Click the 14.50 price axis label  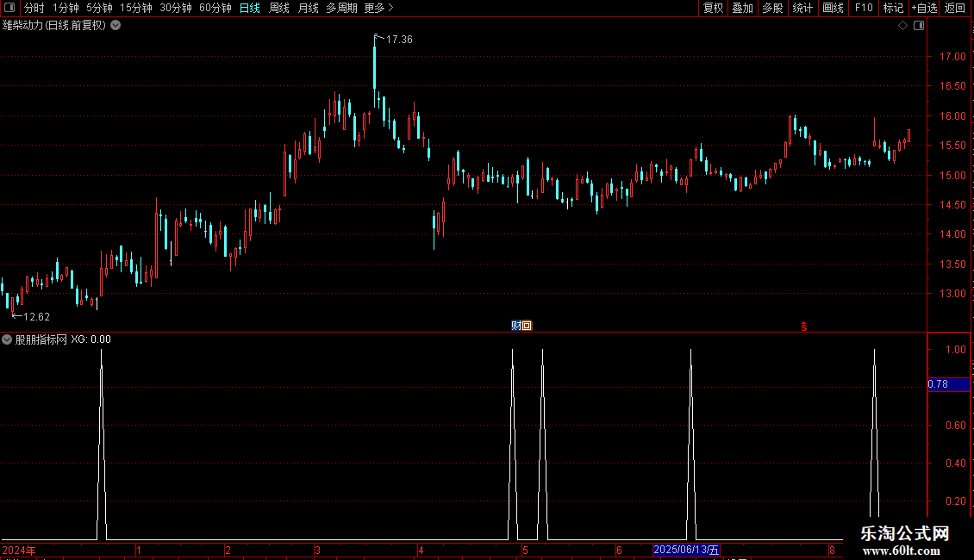pos(952,205)
